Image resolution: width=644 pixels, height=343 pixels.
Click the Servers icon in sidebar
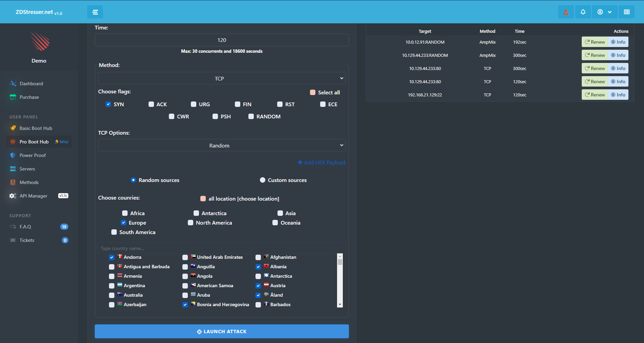(x=13, y=169)
